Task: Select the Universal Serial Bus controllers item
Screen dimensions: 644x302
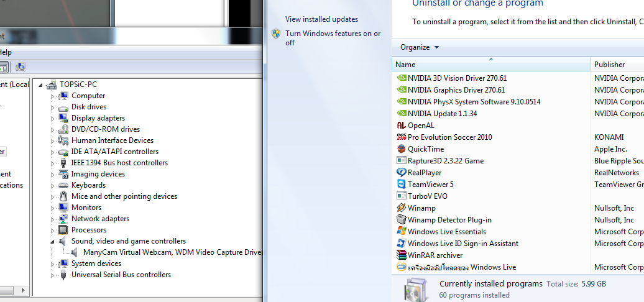Action: [121, 275]
